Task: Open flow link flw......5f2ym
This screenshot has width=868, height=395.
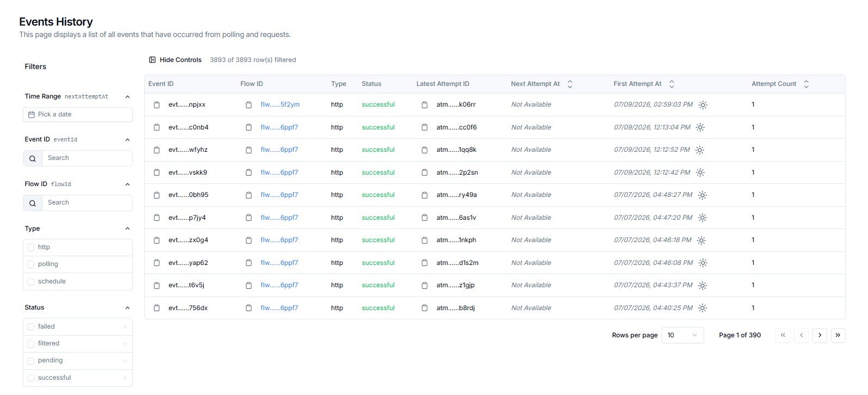Action: tap(280, 104)
